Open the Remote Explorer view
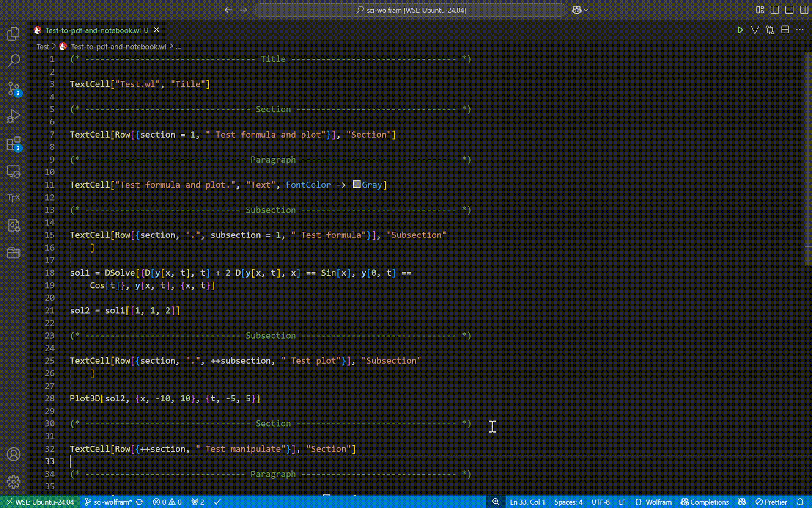This screenshot has height=508, width=812. (x=14, y=171)
